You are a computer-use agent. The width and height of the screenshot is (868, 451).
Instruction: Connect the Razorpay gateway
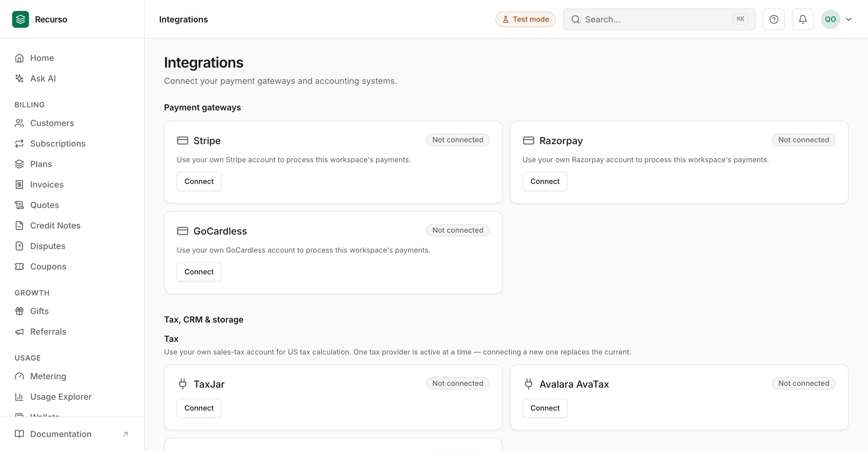coord(545,181)
